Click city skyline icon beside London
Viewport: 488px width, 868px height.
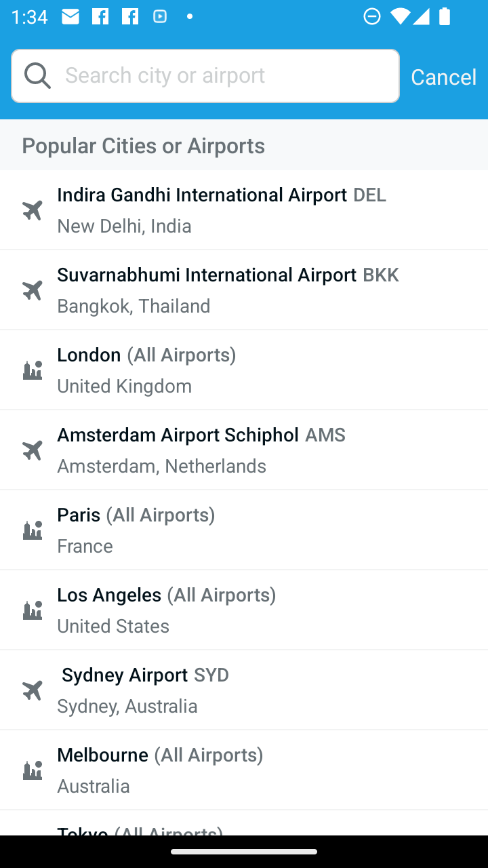tap(33, 370)
